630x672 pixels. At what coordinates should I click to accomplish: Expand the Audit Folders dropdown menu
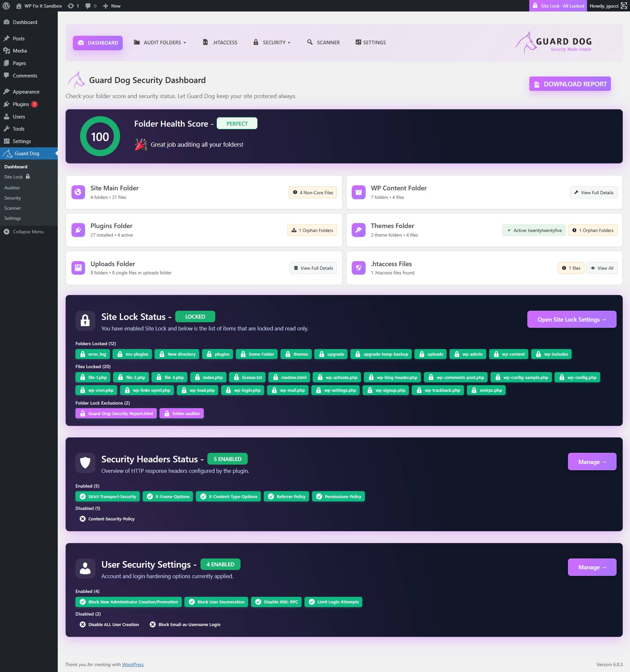[160, 43]
